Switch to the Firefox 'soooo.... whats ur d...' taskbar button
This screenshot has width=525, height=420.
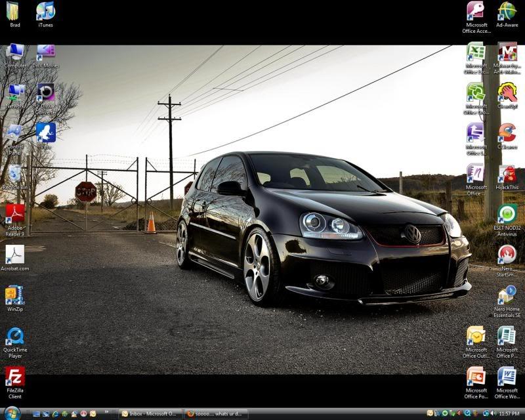(216, 414)
